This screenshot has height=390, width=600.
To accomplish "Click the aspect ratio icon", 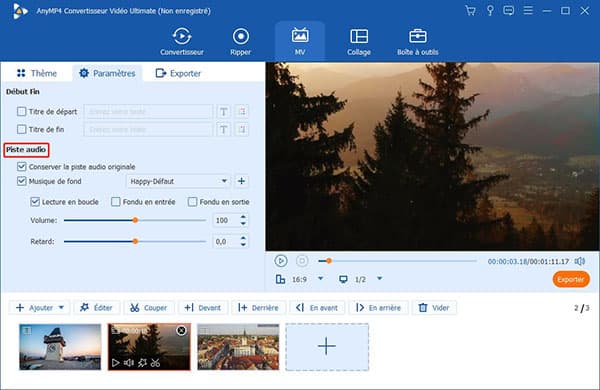I will 280,279.
